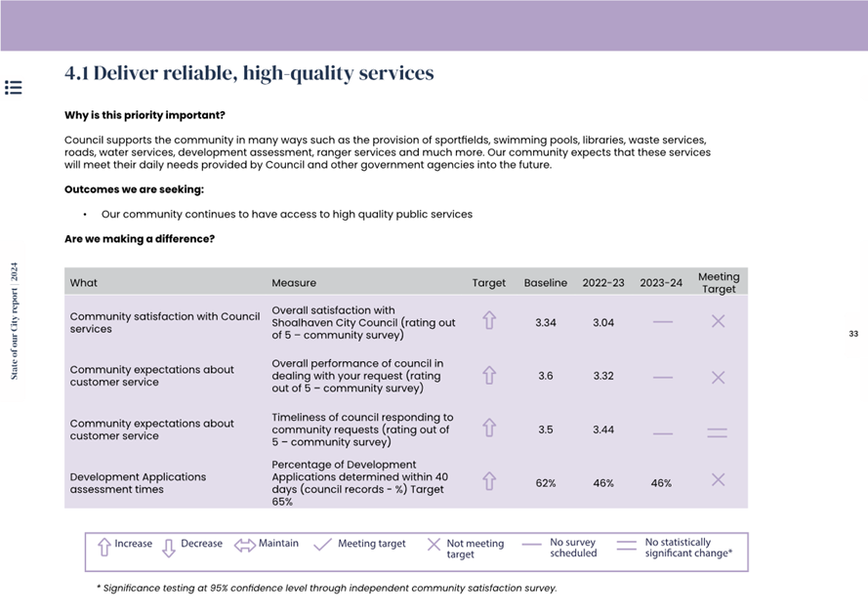The width and height of the screenshot is (868, 613).
Task: Click the purple header banner
Action: click(x=434, y=25)
